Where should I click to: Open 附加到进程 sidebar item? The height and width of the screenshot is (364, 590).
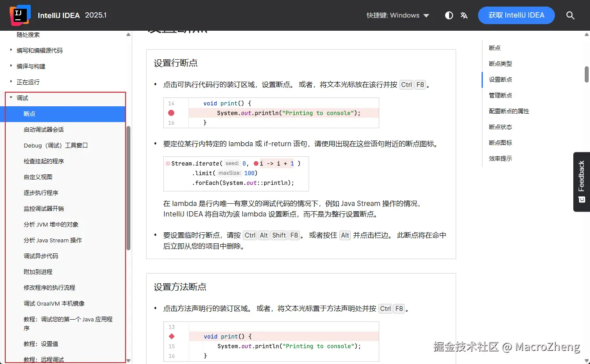(38, 272)
